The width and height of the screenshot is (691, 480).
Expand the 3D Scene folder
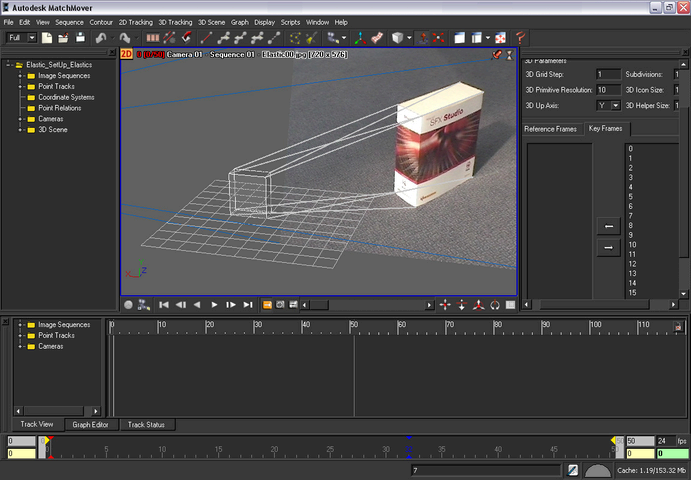[x=20, y=130]
